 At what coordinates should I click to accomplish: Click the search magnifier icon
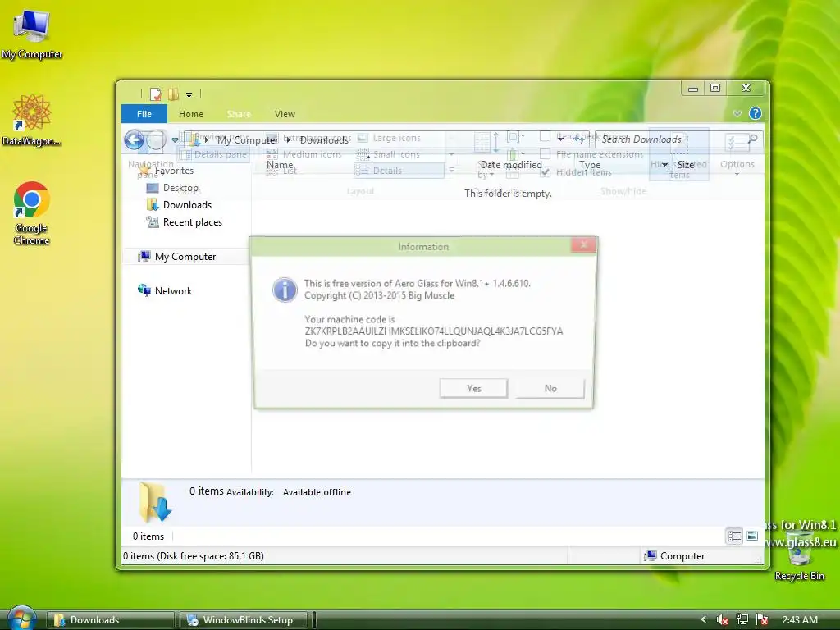[753, 139]
